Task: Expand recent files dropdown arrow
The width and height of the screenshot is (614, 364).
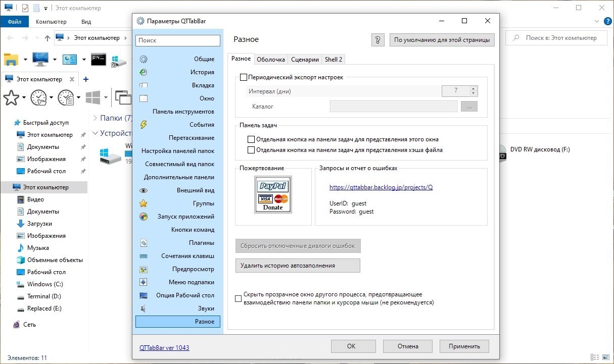Action: [78, 98]
